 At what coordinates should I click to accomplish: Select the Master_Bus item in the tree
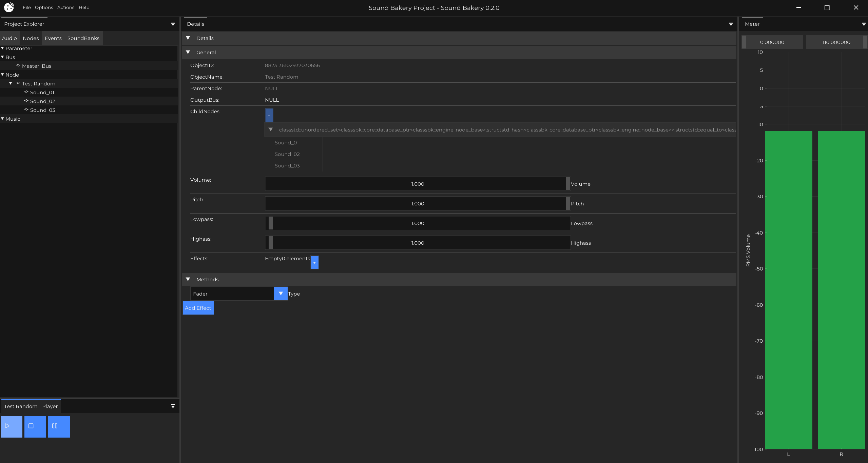(x=37, y=66)
